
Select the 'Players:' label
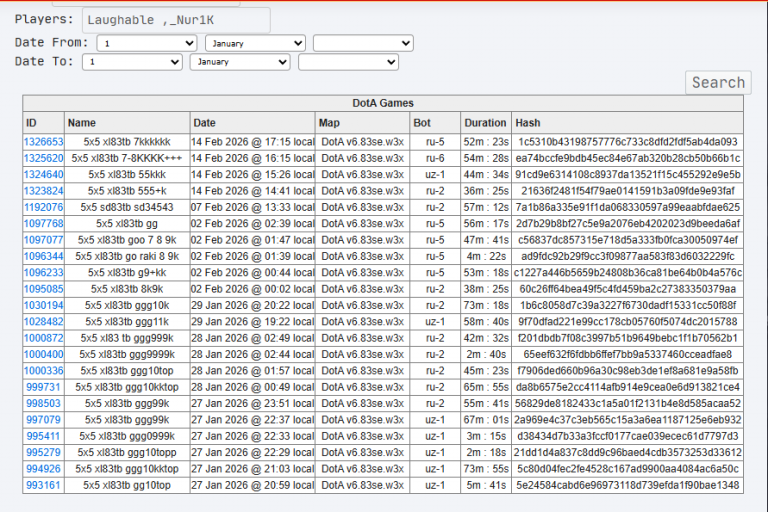click(44, 20)
